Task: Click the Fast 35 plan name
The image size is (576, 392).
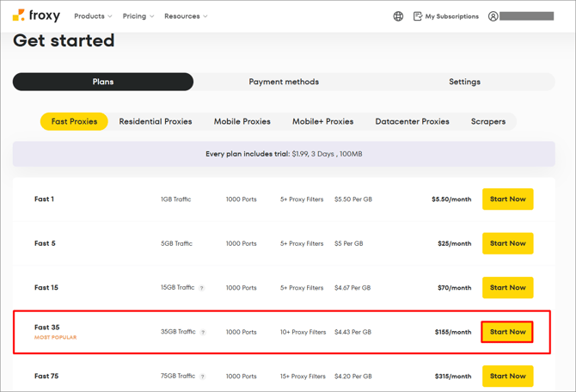Action: 47,328
